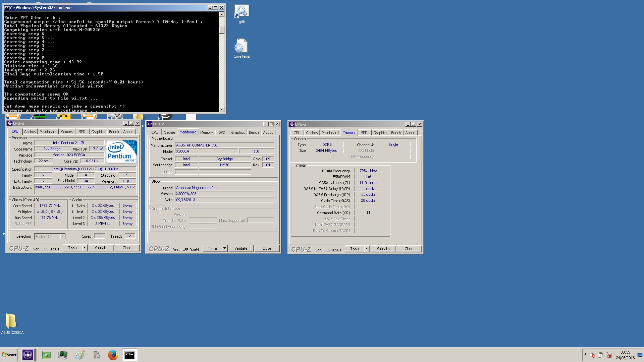Select SPD tab in the Memory window

364,133
